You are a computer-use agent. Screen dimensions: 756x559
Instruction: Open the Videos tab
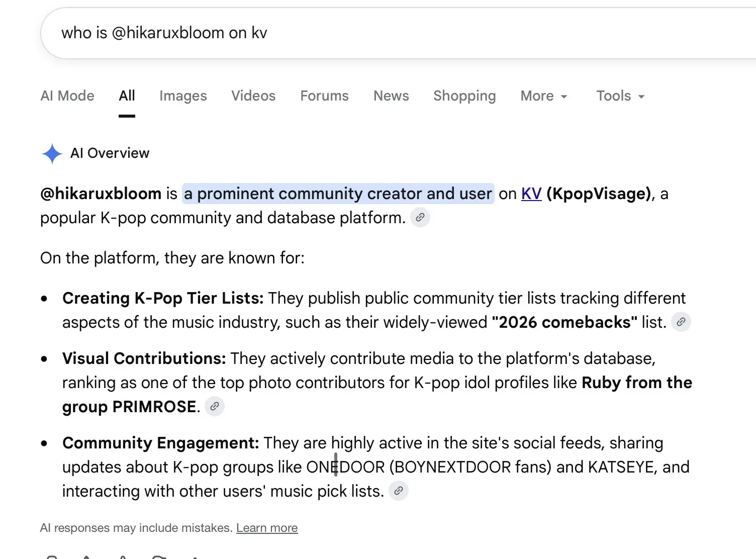tap(253, 96)
